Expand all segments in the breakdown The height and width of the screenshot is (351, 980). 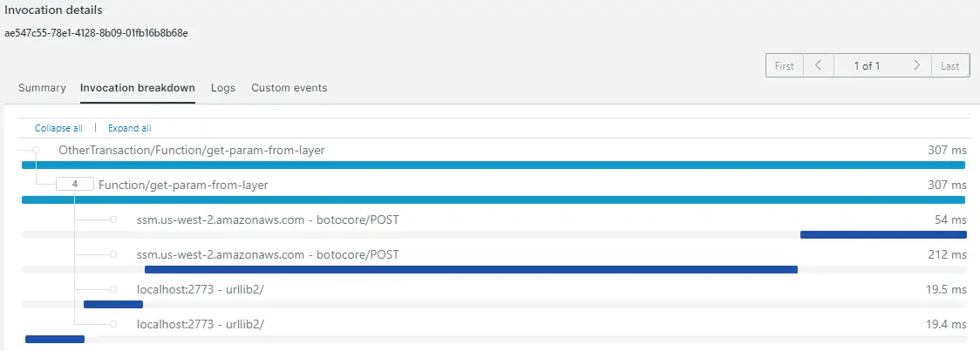(129, 128)
